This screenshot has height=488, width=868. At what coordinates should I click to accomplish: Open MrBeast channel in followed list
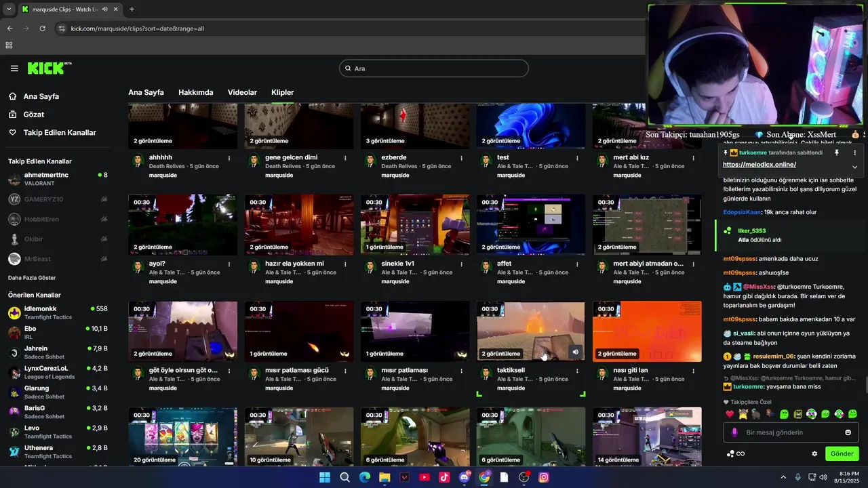pyautogui.click(x=58, y=259)
